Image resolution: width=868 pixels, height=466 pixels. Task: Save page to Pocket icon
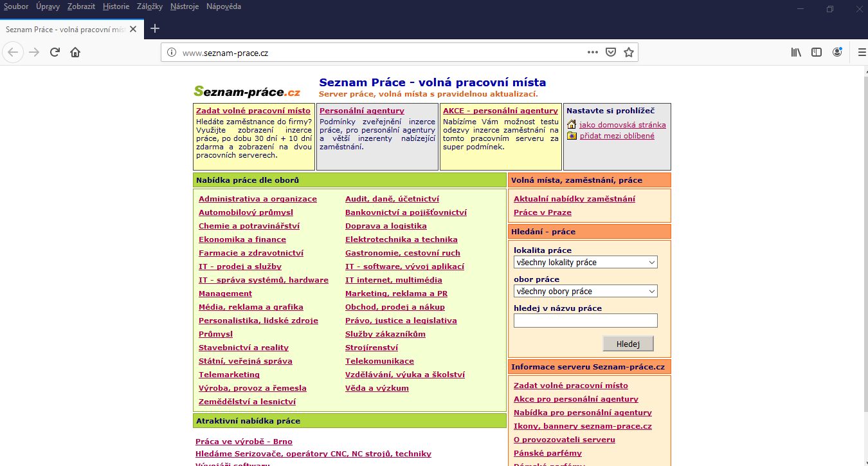611,52
